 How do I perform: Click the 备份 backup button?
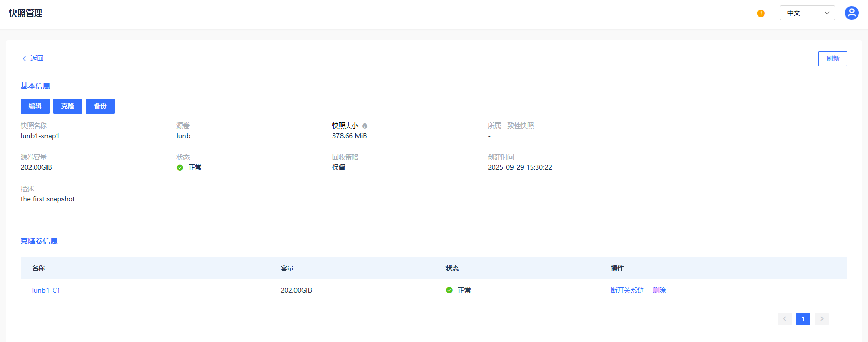pyautogui.click(x=100, y=106)
